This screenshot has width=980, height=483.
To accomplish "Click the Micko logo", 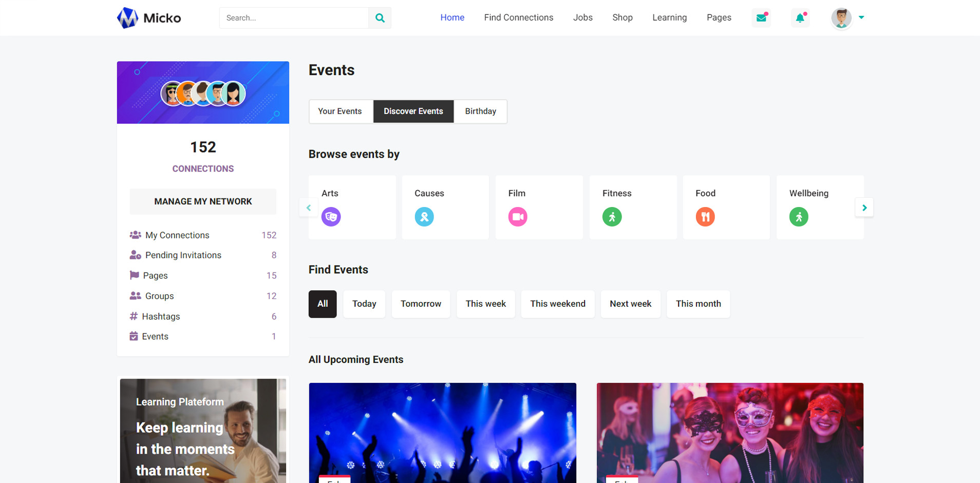I will pos(149,18).
